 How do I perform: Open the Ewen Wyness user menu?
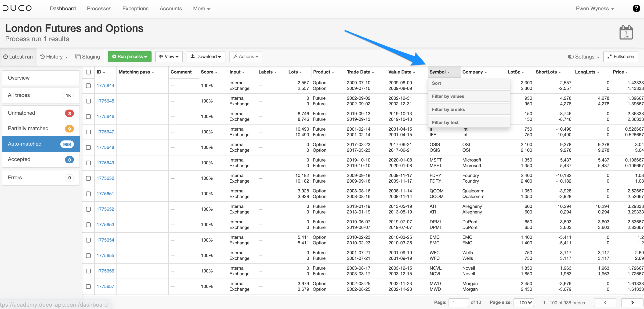click(595, 8)
